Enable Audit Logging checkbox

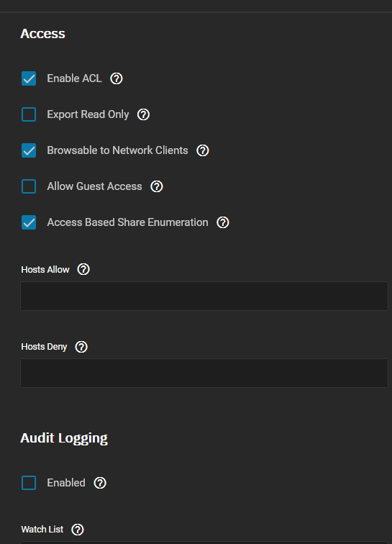[x=29, y=483]
